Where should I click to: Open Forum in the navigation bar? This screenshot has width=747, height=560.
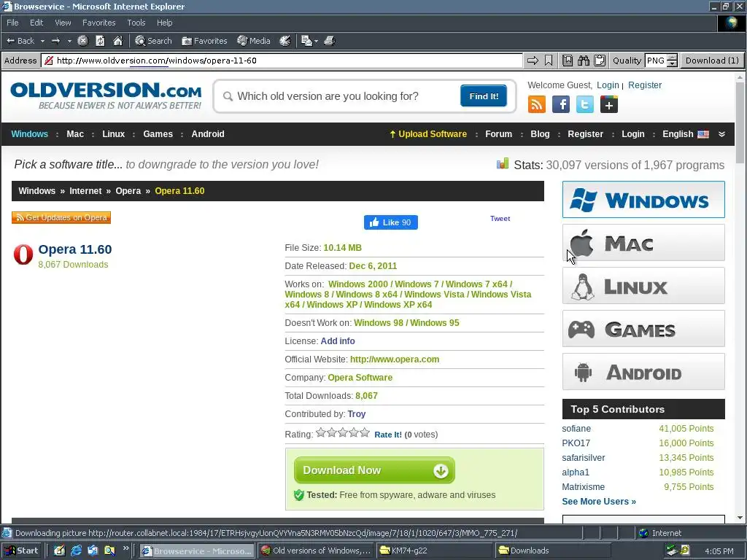[x=498, y=134]
